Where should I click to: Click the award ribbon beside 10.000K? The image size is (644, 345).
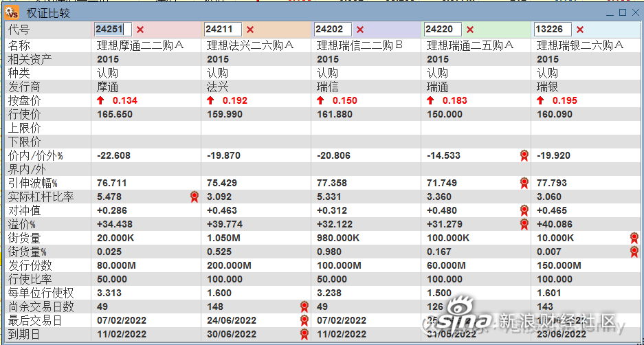click(634, 238)
